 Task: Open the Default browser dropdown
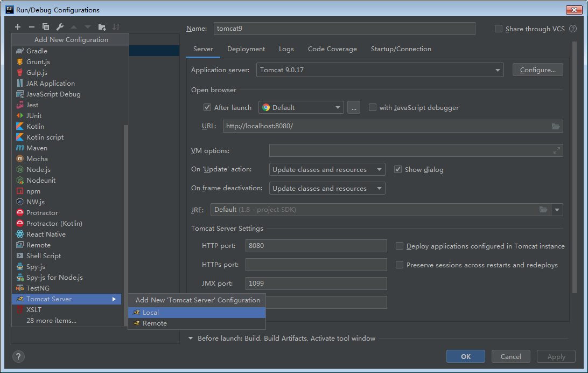coord(301,108)
